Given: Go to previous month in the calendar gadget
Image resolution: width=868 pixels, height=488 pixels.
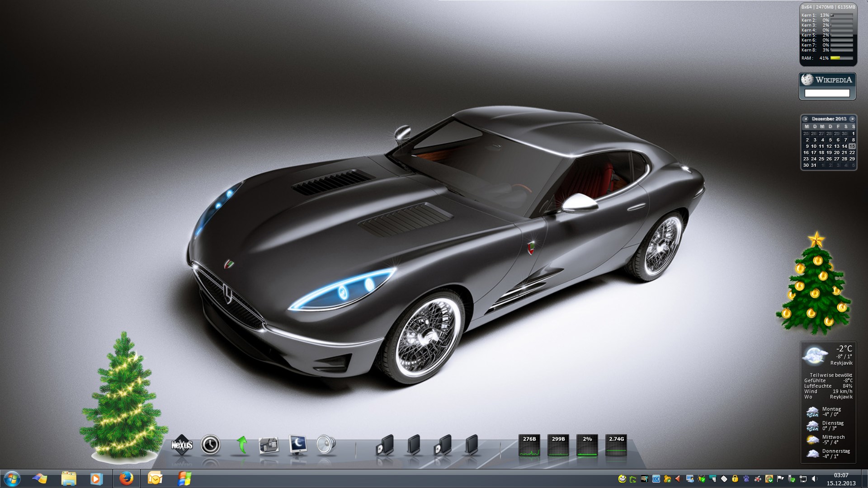Looking at the screenshot, I should pos(806,119).
